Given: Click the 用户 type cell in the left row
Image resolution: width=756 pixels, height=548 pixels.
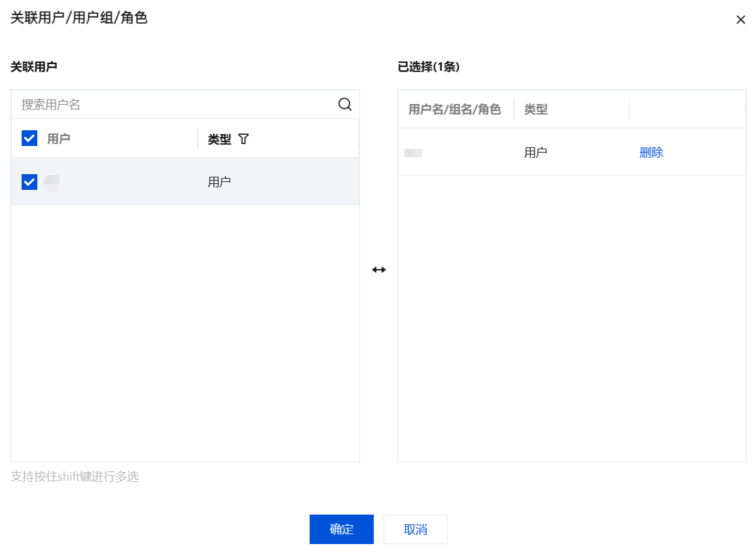Looking at the screenshot, I should [219, 182].
